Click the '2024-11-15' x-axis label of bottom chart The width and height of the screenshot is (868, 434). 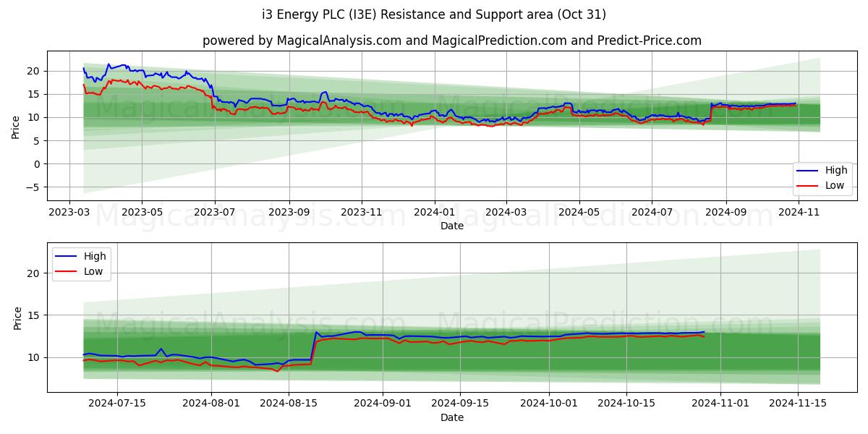[797, 404]
